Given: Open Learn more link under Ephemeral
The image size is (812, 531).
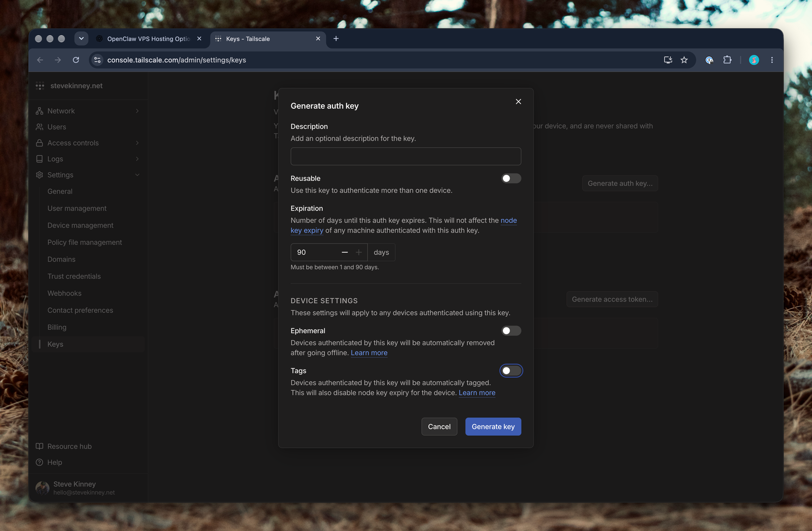Looking at the screenshot, I should pyautogui.click(x=369, y=353).
